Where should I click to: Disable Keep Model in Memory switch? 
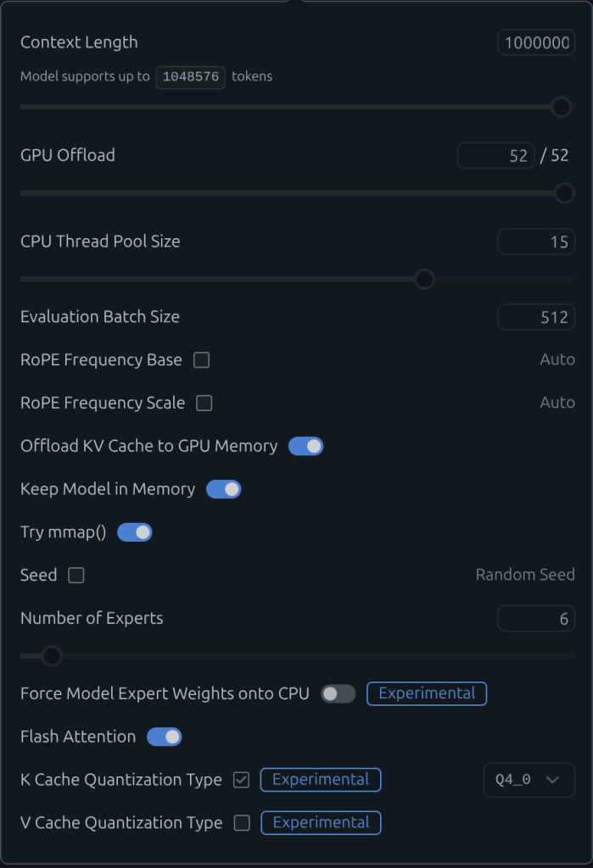[x=224, y=489]
